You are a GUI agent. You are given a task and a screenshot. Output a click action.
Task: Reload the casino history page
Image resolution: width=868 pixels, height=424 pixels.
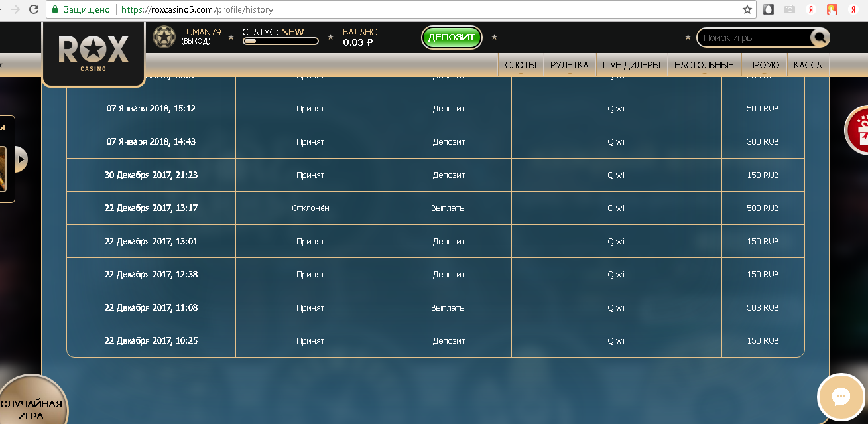pyautogui.click(x=34, y=10)
